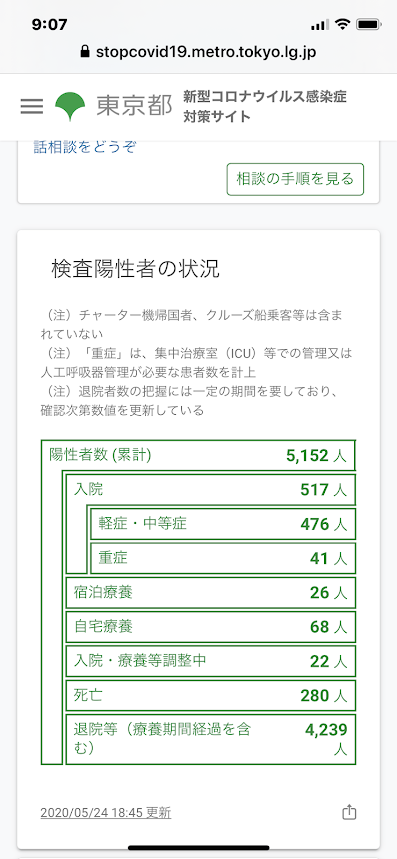Tap the green Tokyo ginkgo logo

70,106
